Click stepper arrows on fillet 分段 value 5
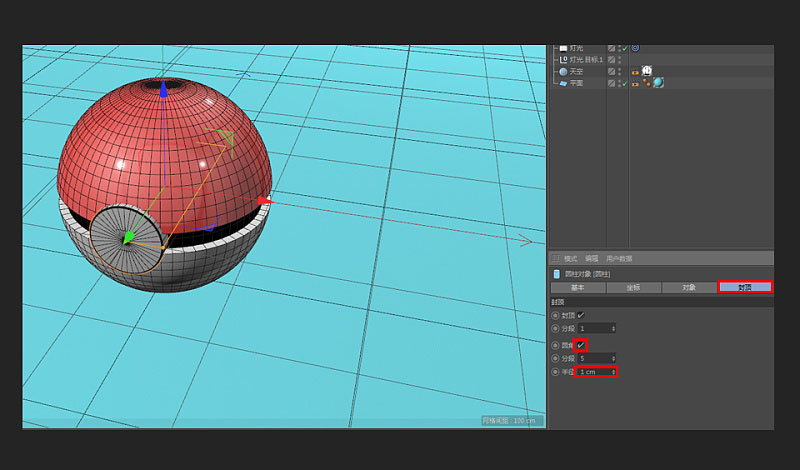 (x=613, y=358)
